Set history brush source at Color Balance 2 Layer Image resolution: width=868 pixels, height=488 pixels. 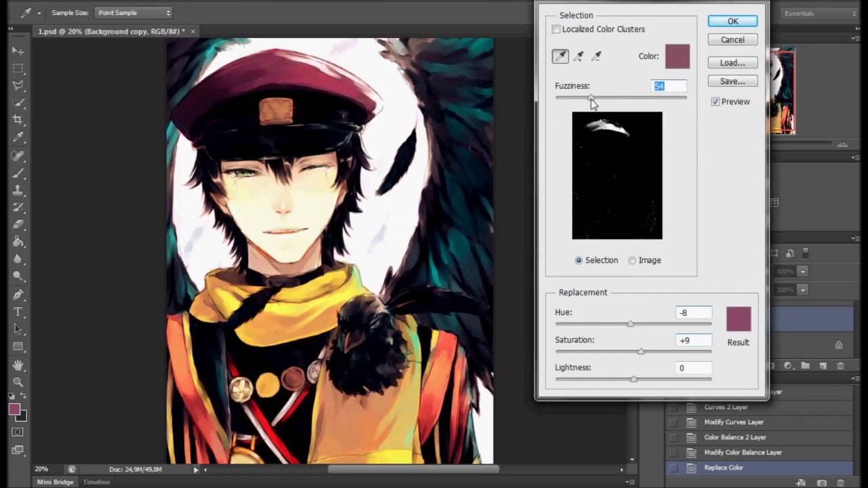tap(673, 437)
